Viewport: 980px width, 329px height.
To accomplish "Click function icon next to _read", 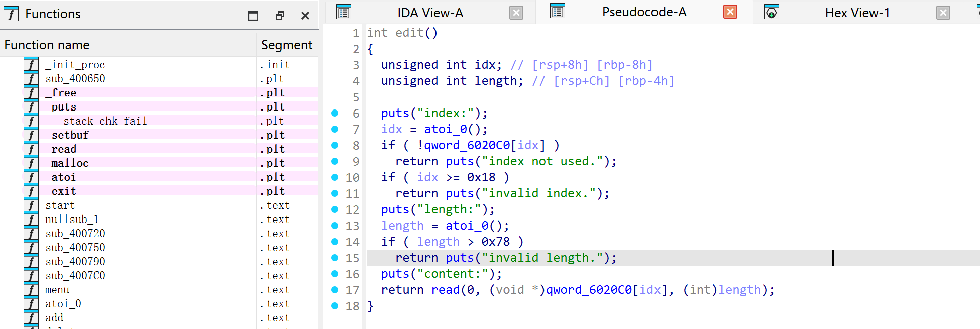I will 31,149.
